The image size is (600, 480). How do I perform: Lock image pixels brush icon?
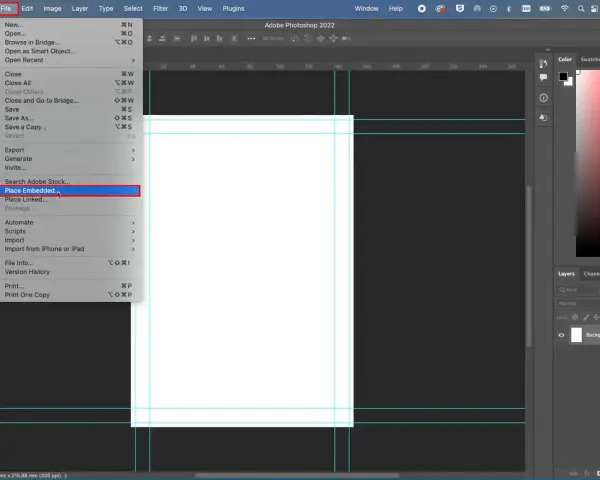pyautogui.click(x=586, y=317)
